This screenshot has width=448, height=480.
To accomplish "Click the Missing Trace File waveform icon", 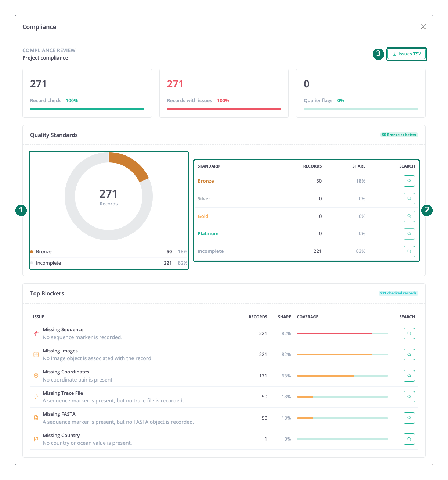I will pyautogui.click(x=36, y=397).
